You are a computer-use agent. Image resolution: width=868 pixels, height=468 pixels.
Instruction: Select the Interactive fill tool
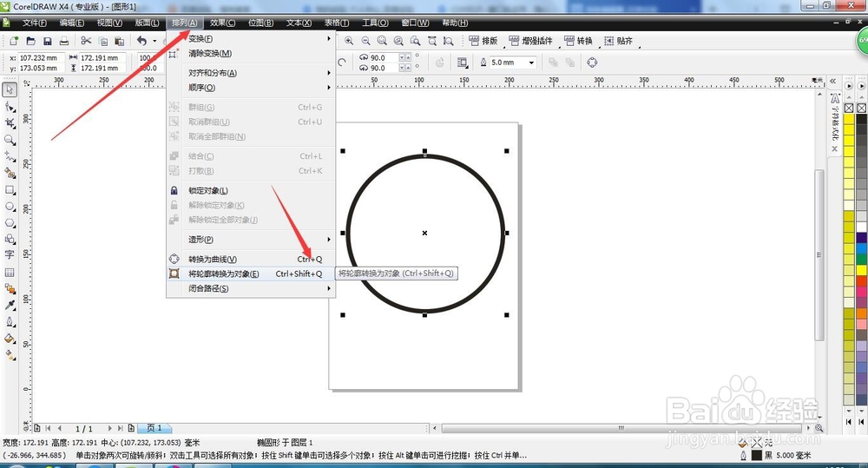(x=10, y=355)
